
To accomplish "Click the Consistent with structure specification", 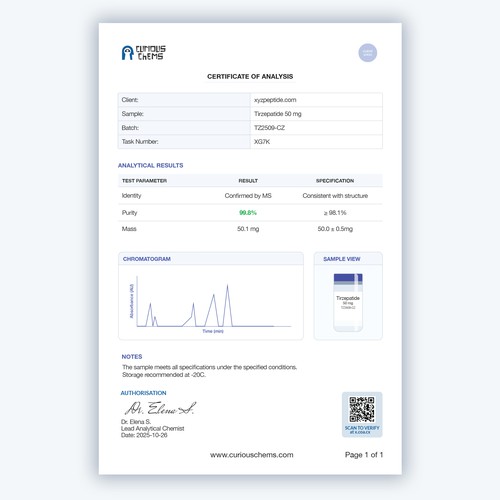I will point(335,196).
